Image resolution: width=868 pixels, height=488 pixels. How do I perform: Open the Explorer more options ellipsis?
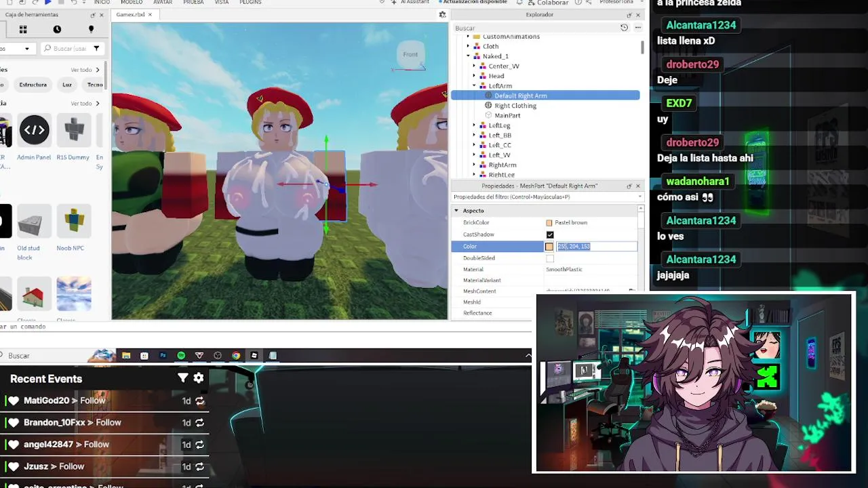click(x=637, y=28)
